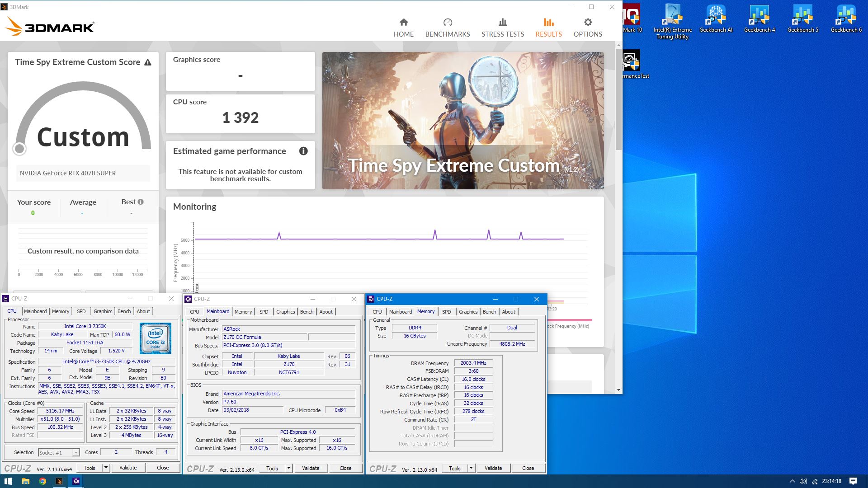
Task: Open the Intel Extreme Tuning Utility desktop shortcut
Action: click(x=672, y=22)
